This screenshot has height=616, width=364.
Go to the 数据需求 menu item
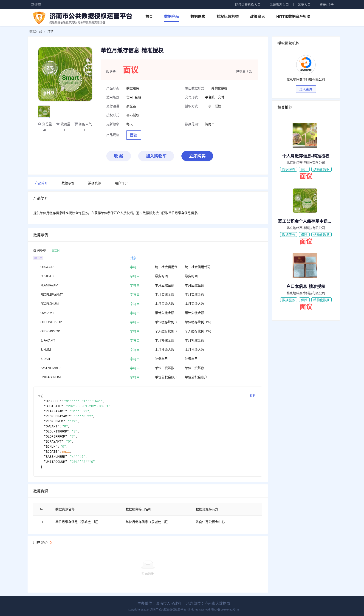pyautogui.click(x=198, y=17)
